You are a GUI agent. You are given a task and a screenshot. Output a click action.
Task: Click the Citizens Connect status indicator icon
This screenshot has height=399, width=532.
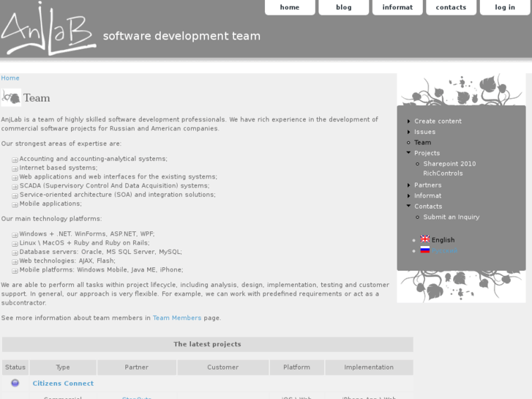pos(15,383)
